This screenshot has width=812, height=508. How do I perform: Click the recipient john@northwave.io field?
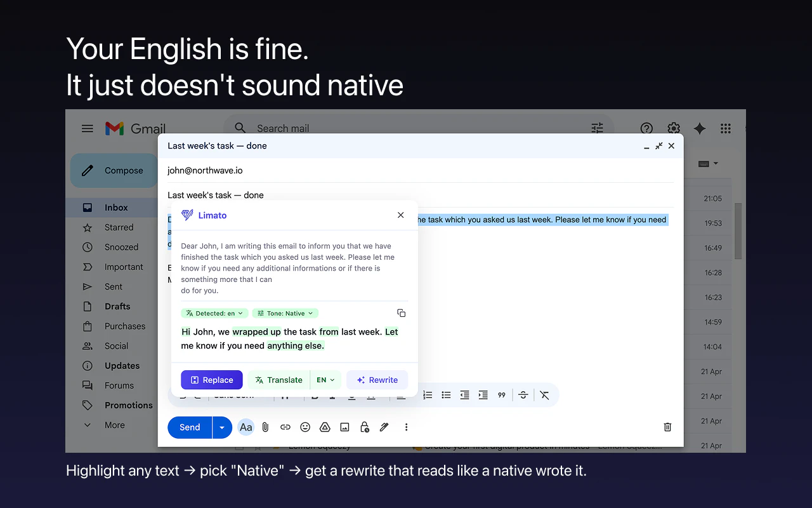point(420,170)
